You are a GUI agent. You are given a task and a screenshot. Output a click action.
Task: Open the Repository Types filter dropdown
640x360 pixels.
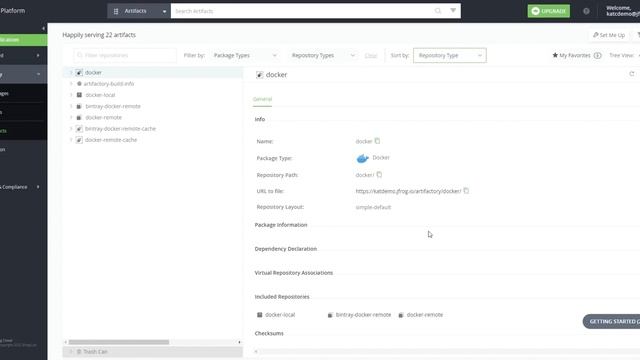323,56
